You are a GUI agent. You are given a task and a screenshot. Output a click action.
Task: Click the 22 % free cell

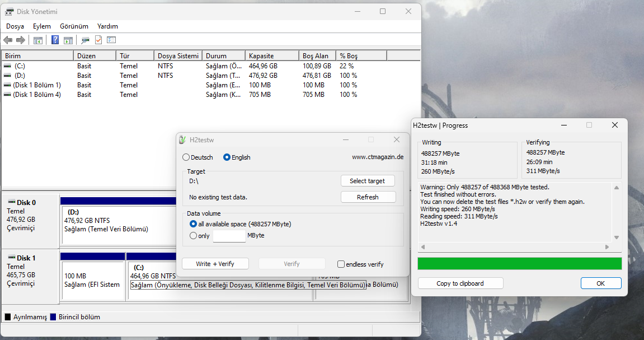(347, 66)
